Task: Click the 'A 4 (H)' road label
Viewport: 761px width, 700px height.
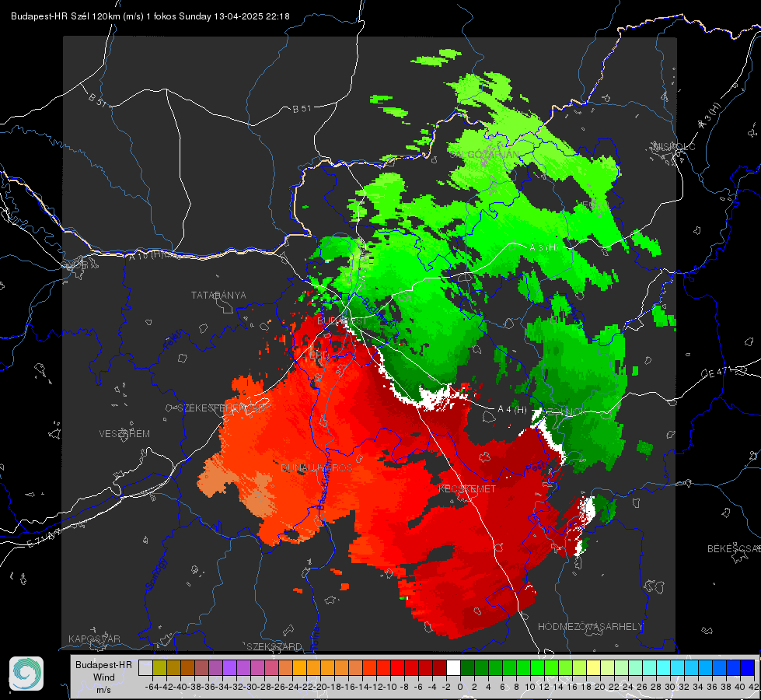Action: 512,410
